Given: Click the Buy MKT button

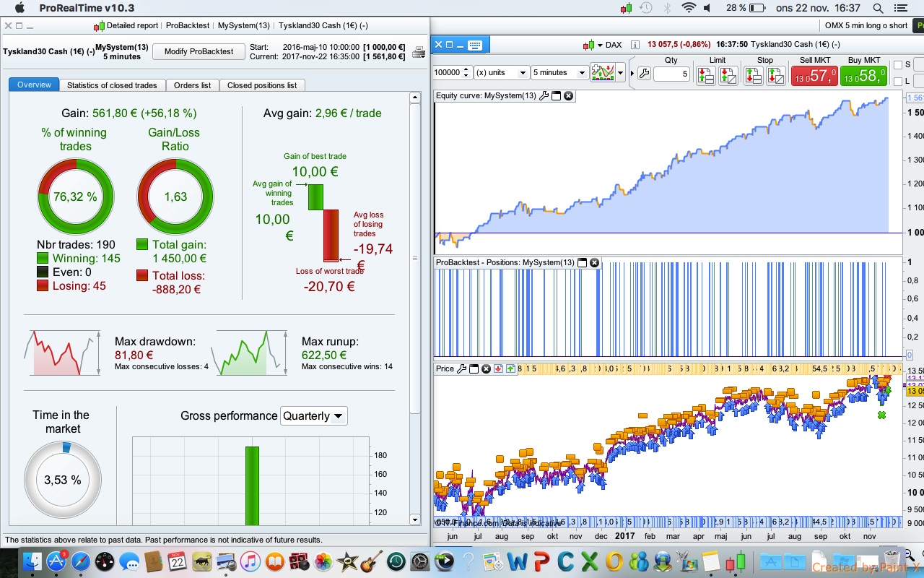Looking at the screenshot, I should coord(863,74).
